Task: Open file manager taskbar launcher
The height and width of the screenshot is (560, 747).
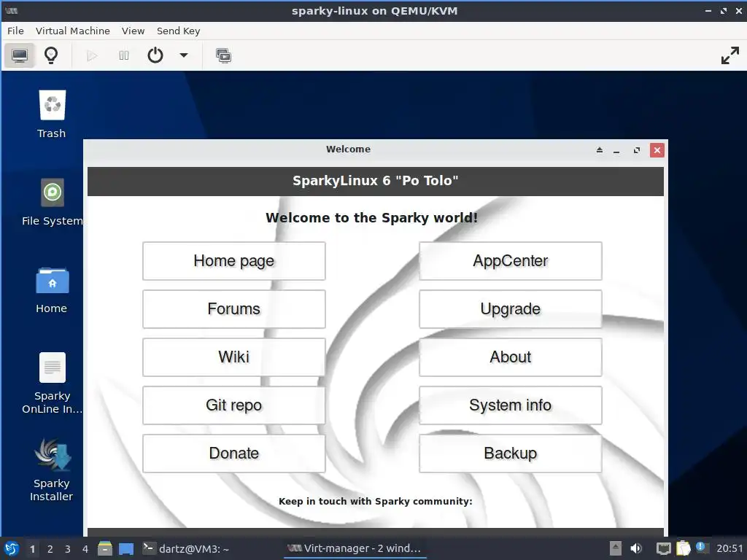Action: point(105,548)
